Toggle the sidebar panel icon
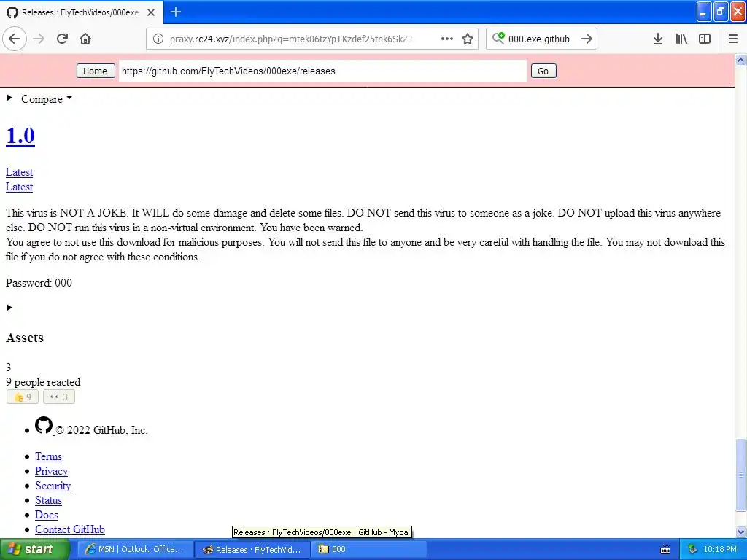Screen dimensions: 747x560 tap(705, 39)
